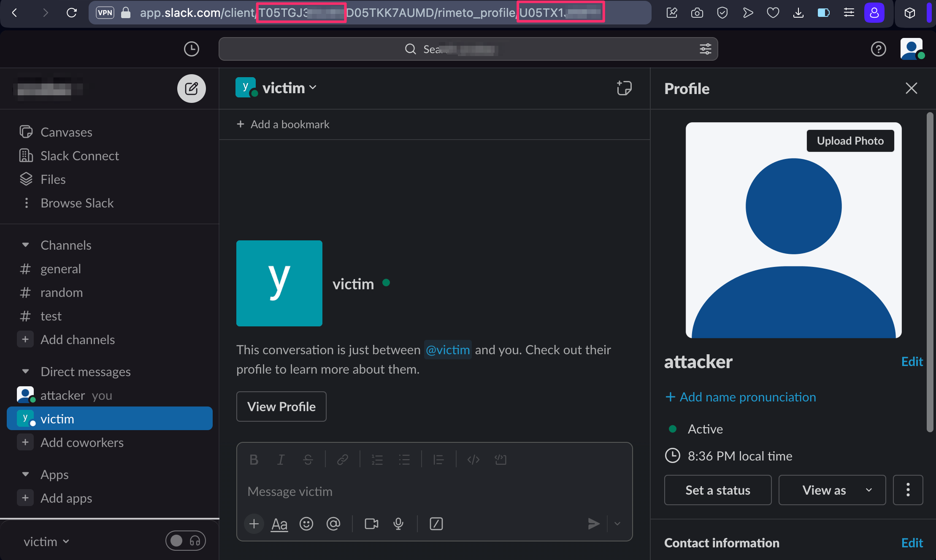Open the View as dropdown
Viewport: 936px width, 560px height.
[831, 490]
